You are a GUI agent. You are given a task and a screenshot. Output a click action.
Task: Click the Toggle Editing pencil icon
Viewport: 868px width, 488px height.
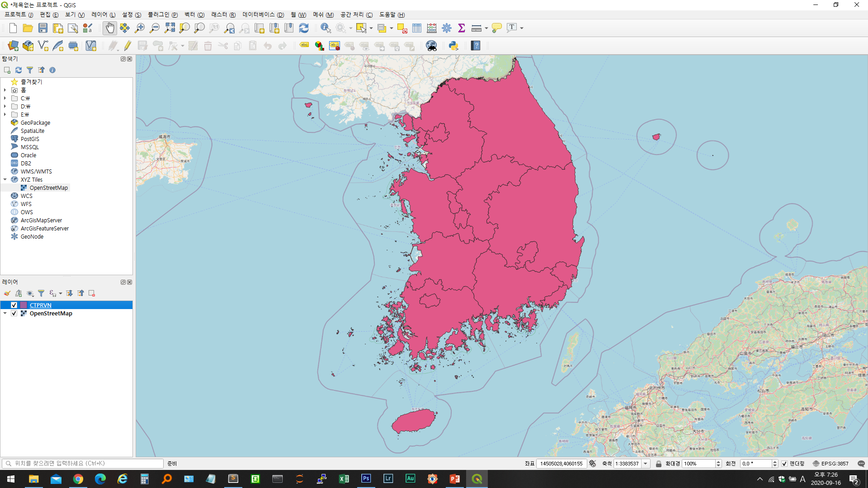point(127,46)
